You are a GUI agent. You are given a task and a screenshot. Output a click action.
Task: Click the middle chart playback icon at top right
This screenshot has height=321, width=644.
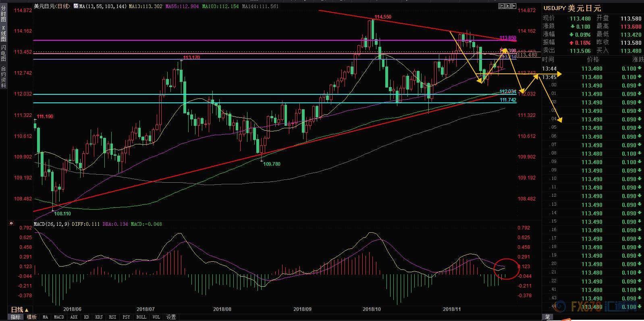[507, 6]
